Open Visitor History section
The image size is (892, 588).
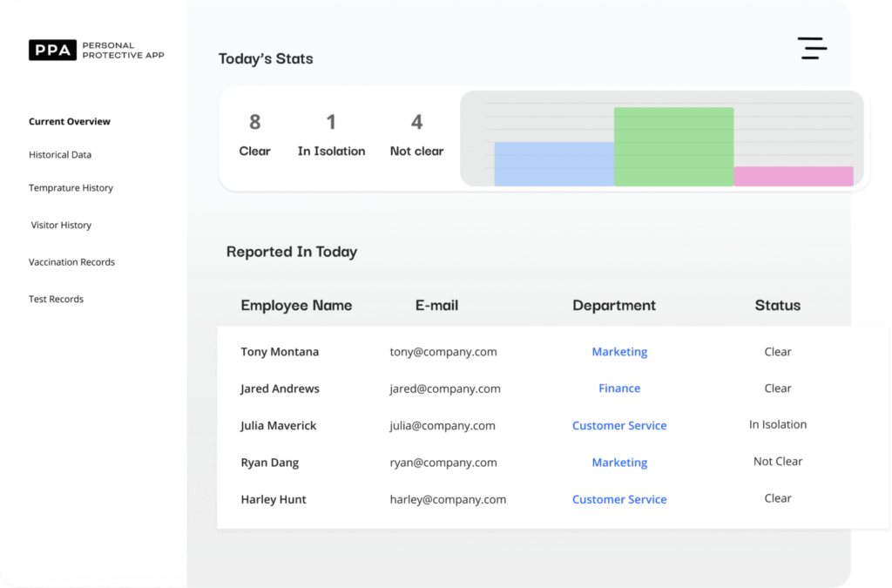61,226
